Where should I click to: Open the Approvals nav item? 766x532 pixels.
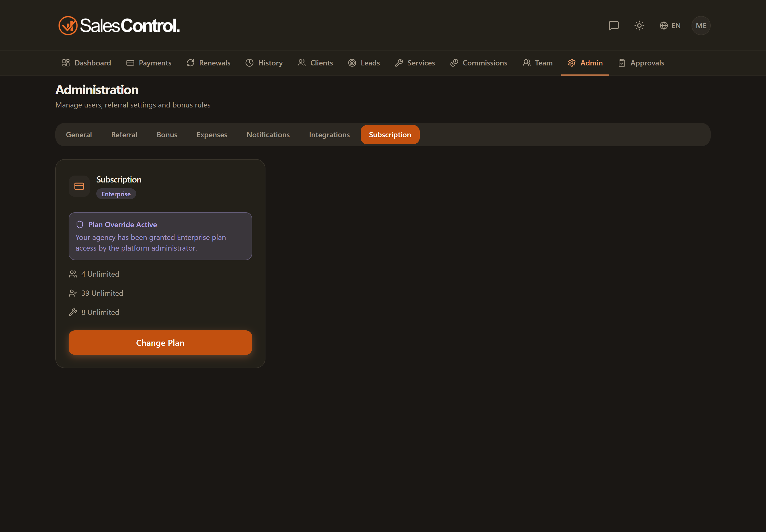[x=641, y=63]
